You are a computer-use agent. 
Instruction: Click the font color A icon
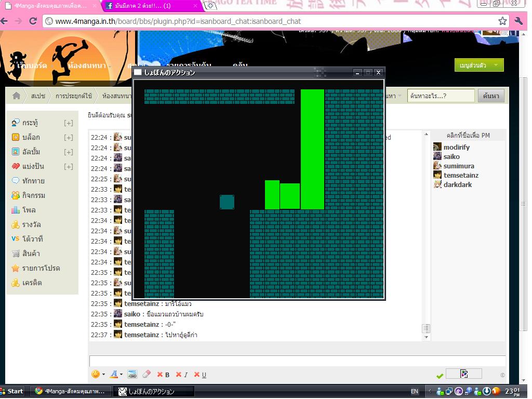114,374
